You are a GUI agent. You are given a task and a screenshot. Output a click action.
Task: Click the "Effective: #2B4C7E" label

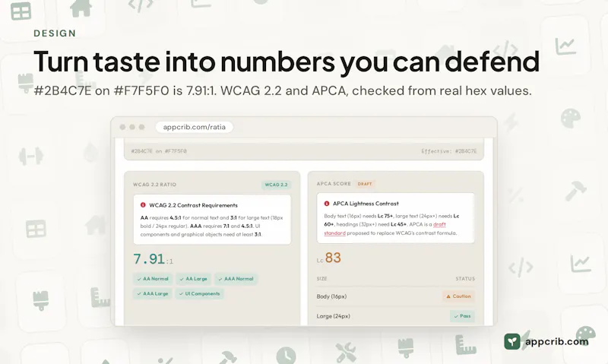tap(449, 151)
